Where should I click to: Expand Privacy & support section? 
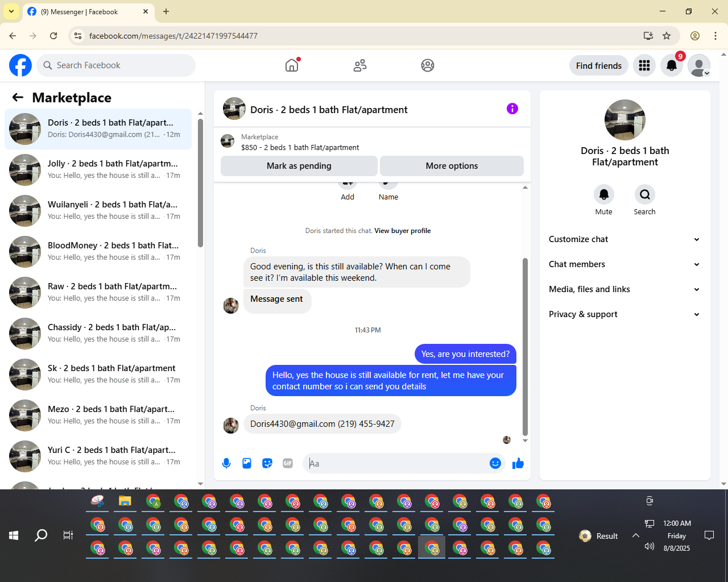coord(624,314)
